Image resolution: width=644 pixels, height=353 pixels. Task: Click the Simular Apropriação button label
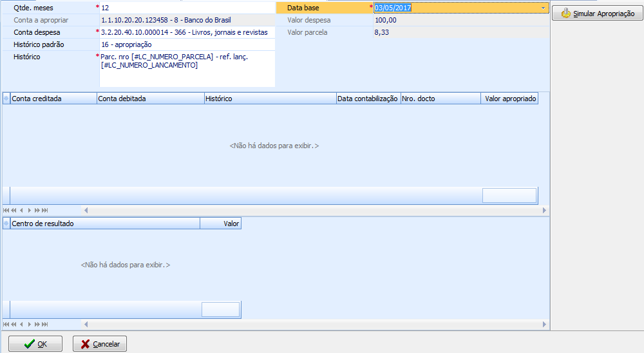point(604,14)
